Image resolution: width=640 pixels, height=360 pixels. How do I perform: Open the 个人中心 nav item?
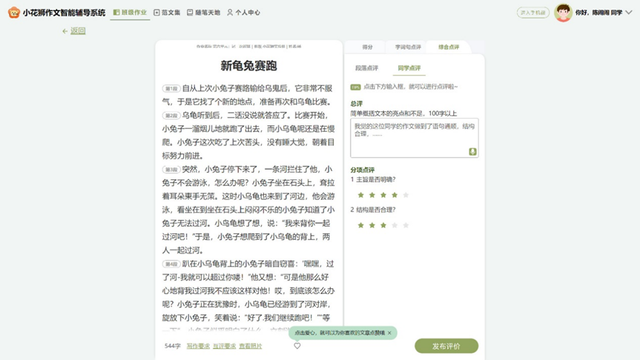coord(244,12)
